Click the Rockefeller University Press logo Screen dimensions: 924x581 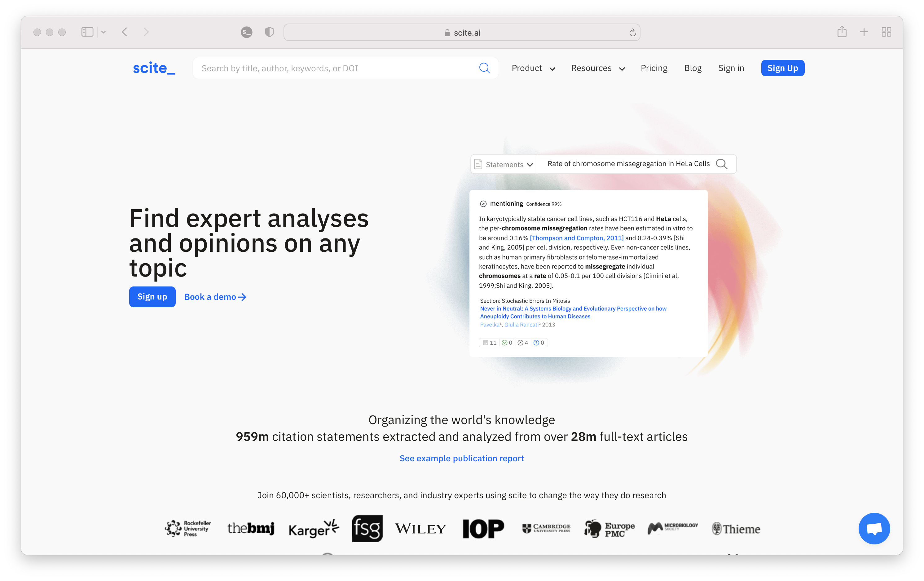point(188,528)
